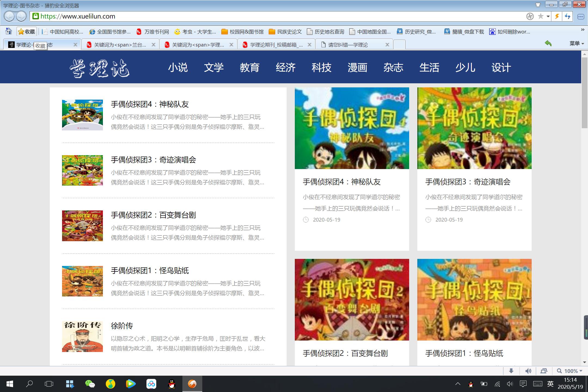Viewport: 588px width, 392px height.
Task: Close the 关键词为<span>学理 tab
Action: tap(231, 45)
